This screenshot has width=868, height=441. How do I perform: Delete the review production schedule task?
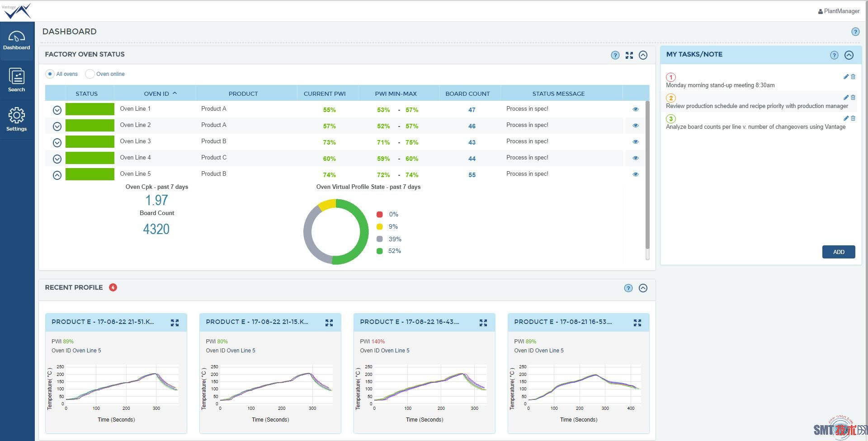pyautogui.click(x=853, y=98)
